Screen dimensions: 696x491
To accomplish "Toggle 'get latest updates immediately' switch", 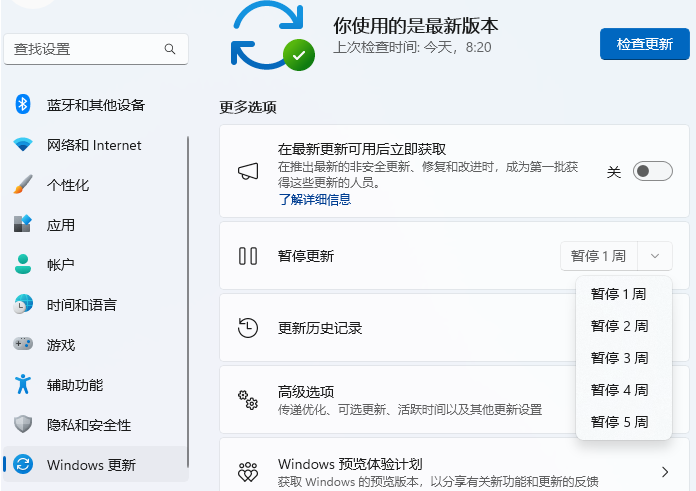I will [652, 171].
